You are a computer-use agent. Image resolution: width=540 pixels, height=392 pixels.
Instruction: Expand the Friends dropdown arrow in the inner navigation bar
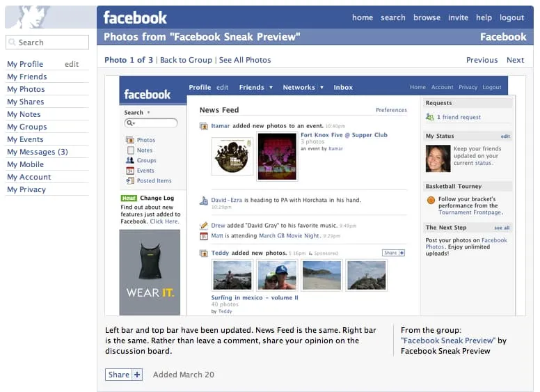click(270, 88)
